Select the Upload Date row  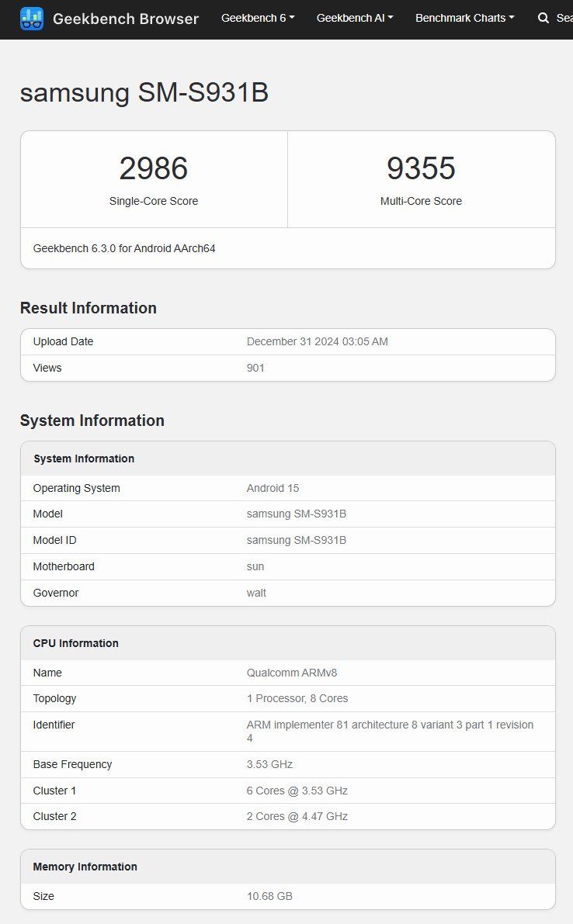(x=287, y=341)
